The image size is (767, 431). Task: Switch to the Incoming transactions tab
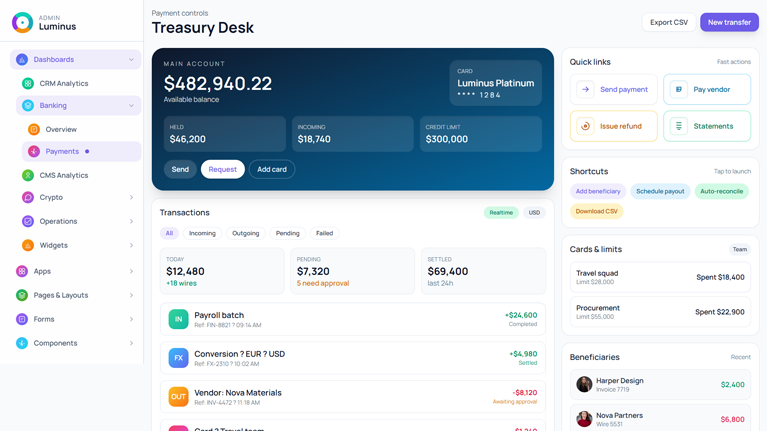[x=202, y=233]
